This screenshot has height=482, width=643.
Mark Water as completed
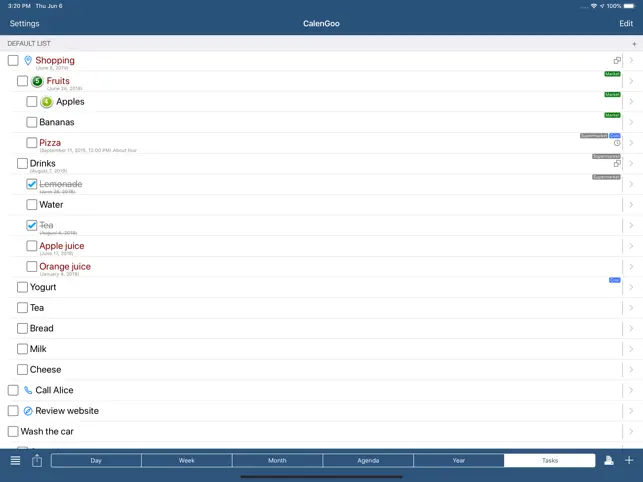[x=32, y=205]
